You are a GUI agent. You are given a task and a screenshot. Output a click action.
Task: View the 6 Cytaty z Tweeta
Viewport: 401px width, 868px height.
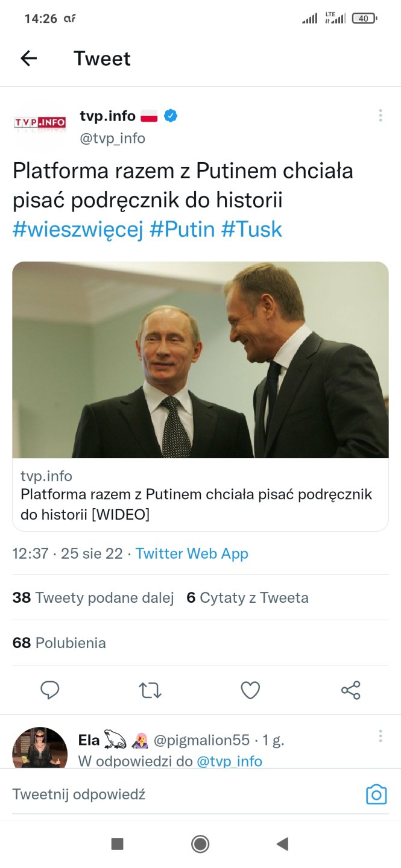point(248,598)
